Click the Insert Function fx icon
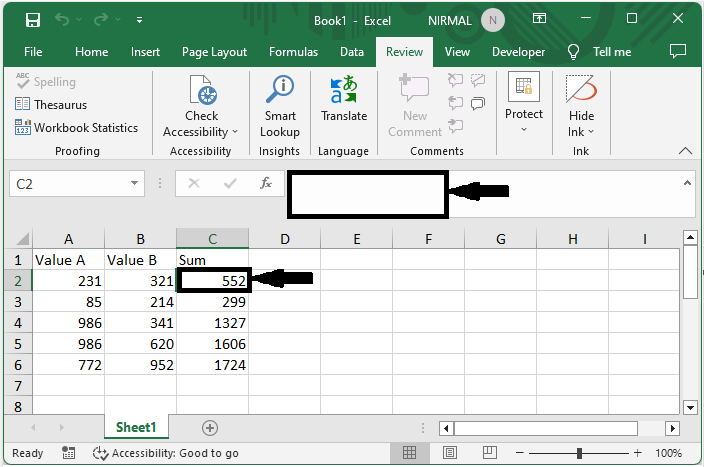This screenshot has height=467, width=704. 266,184
